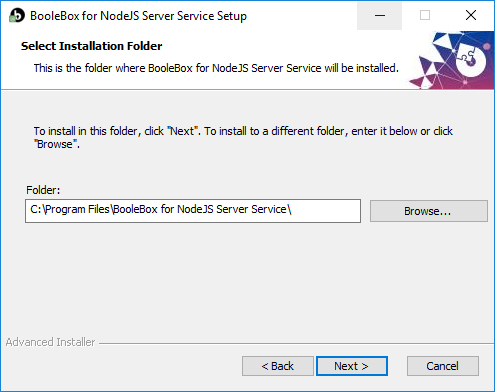
Task: Minimize the setup window
Action: click(380, 15)
